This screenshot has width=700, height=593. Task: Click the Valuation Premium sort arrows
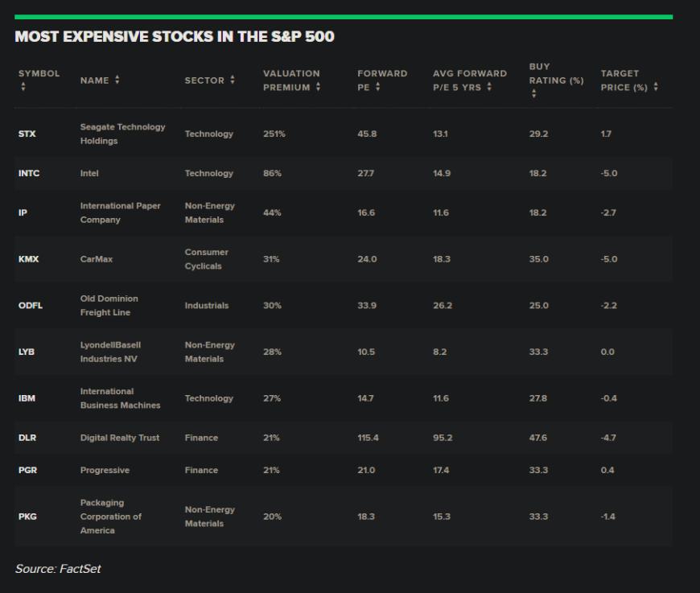(318, 87)
